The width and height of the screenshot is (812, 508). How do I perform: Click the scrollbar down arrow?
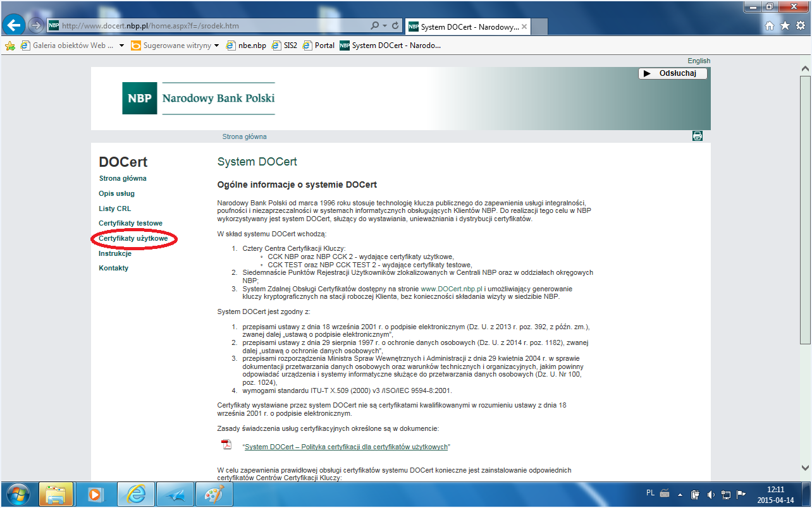[806, 468]
